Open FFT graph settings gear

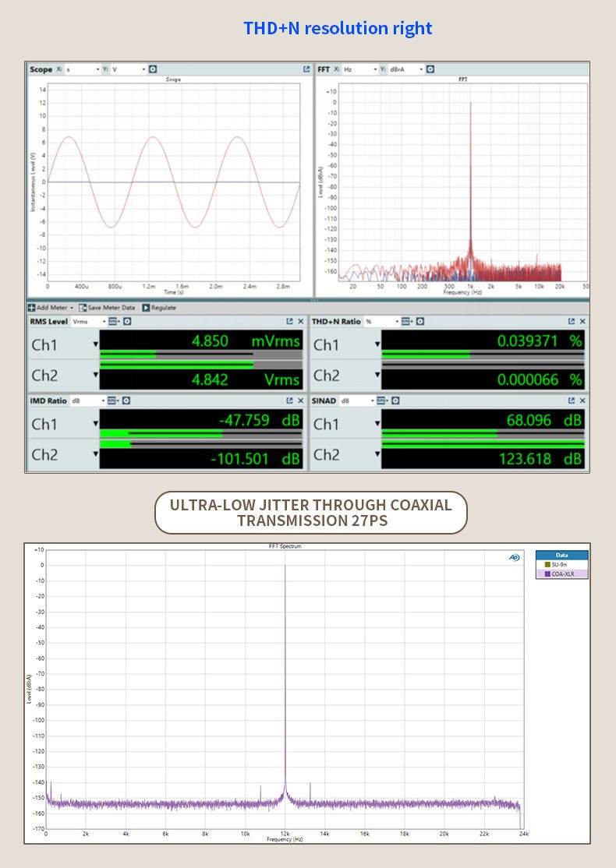[x=430, y=69]
